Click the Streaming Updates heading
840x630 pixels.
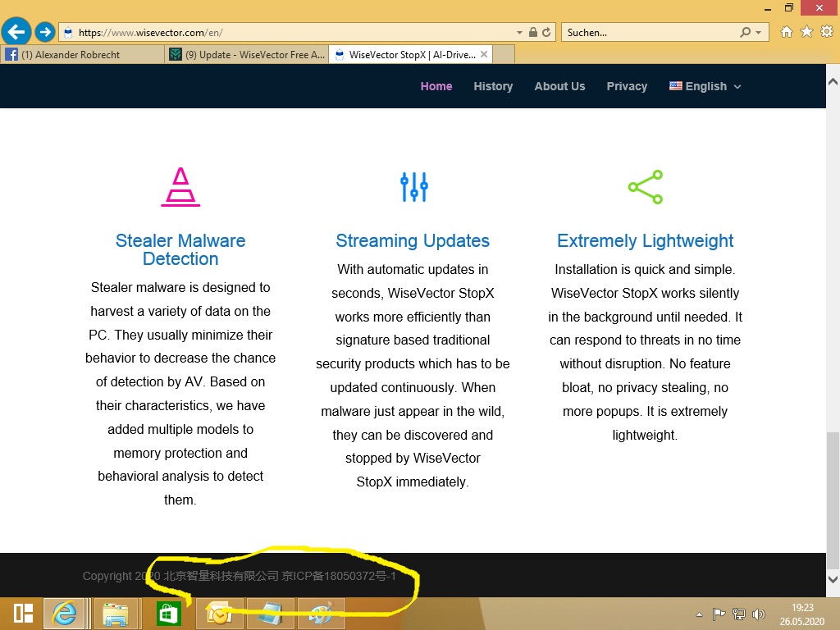click(x=413, y=240)
